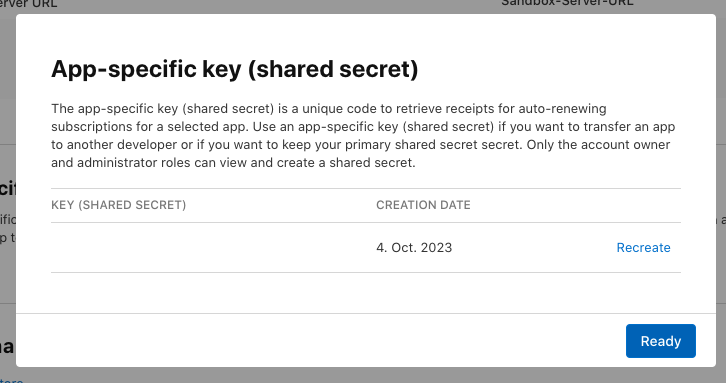This screenshot has width=726, height=383.
Task: Click the dimmed Sandbox-Server-URL label behind dialog
Action: tap(567, 4)
